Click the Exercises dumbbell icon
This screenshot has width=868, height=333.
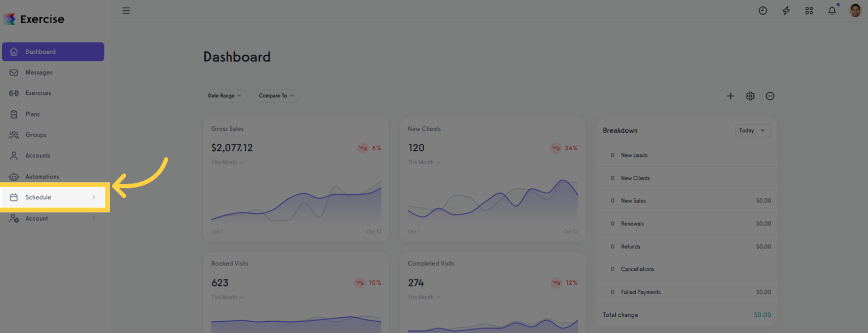(x=14, y=93)
